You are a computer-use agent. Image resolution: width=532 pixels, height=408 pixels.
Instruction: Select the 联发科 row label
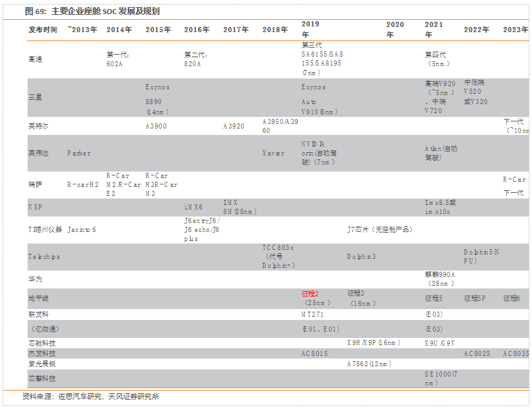point(39,315)
